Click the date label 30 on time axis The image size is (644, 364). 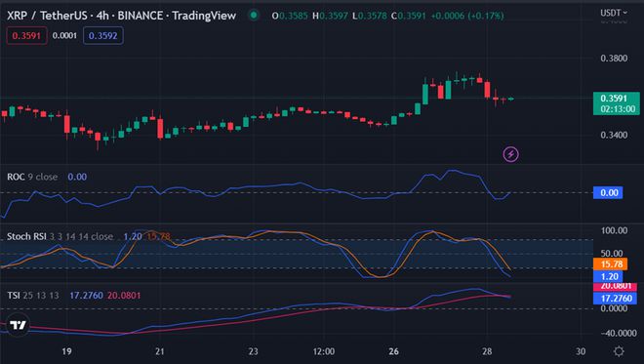click(x=581, y=351)
